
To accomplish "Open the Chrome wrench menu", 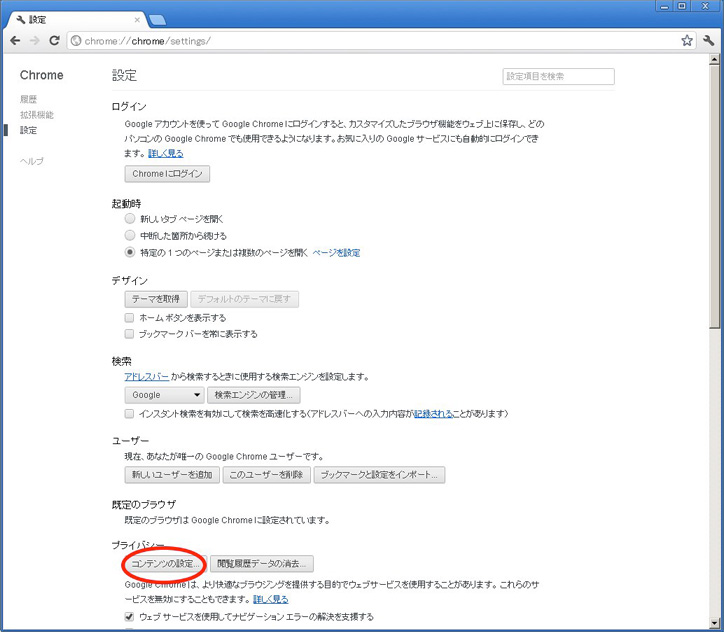I will tap(709, 41).
